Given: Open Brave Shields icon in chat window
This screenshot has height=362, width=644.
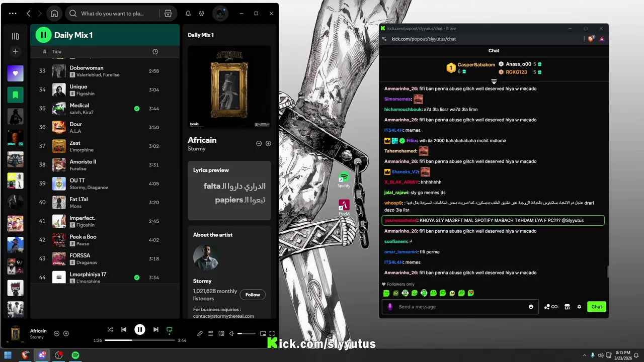Looking at the screenshot, I should pyautogui.click(x=591, y=39).
